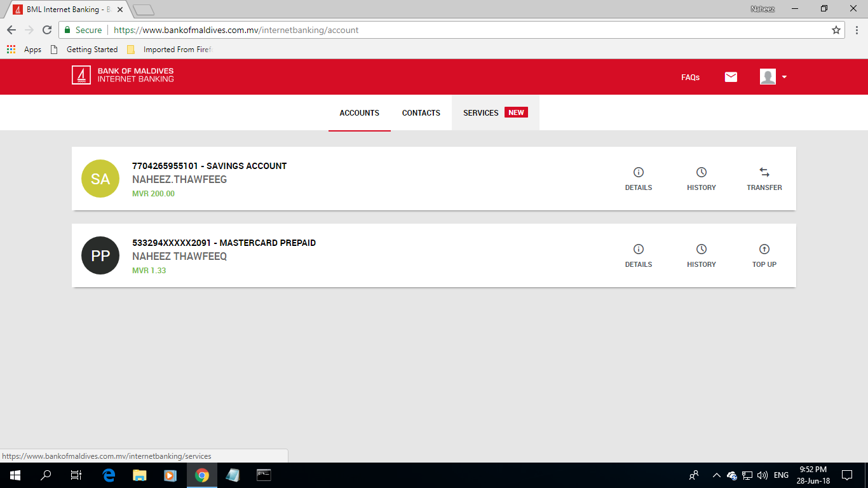Click the name NAHEEZ THAWFEEQ
Viewport: 868px width, 488px height.
tap(179, 257)
